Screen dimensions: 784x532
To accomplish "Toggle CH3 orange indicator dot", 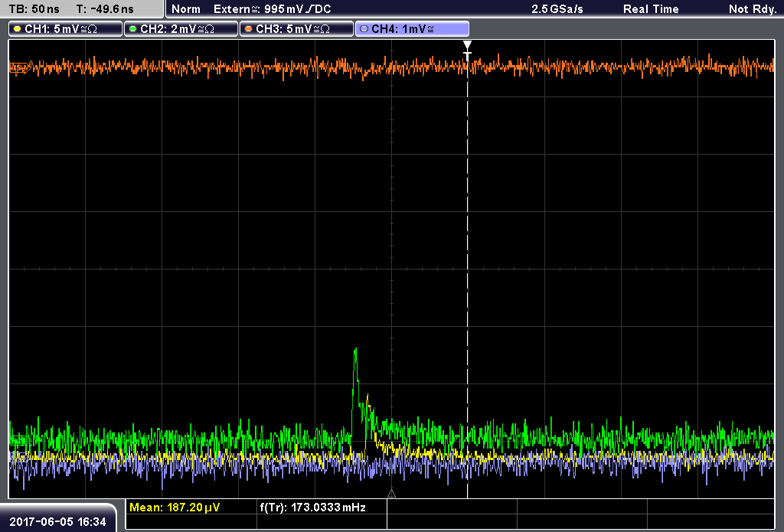I will coord(249,29).
